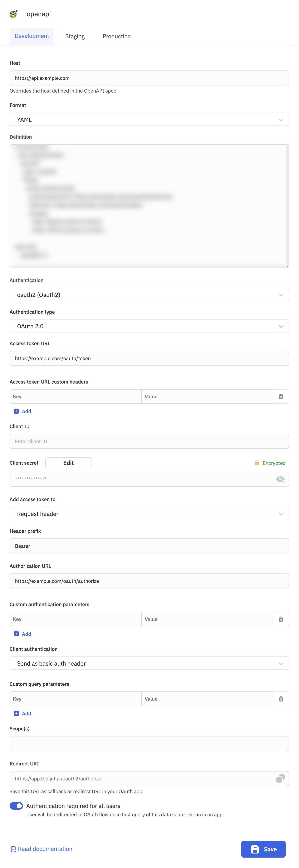Click the Client ID input field
Viewport: 299px width, 868px height.
[149, 441]
